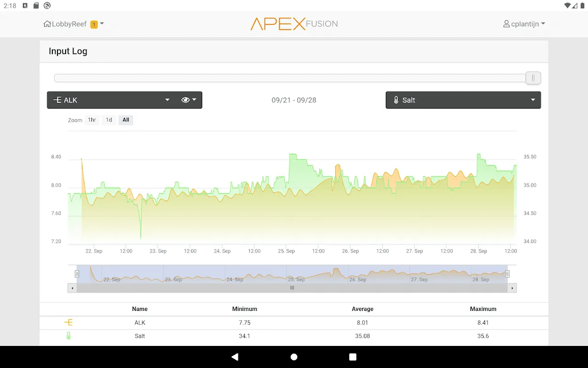Viewport: 588px width, 368px height.
Task: Open the LobbyReef site menu
Action: [x=101, y=23]
